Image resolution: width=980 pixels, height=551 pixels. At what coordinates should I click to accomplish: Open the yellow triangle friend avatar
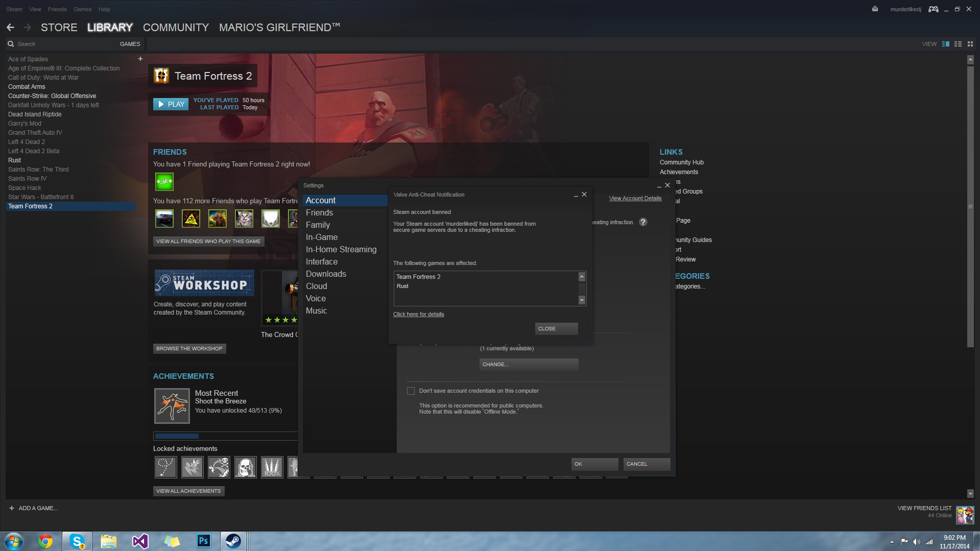pos(190,219)
